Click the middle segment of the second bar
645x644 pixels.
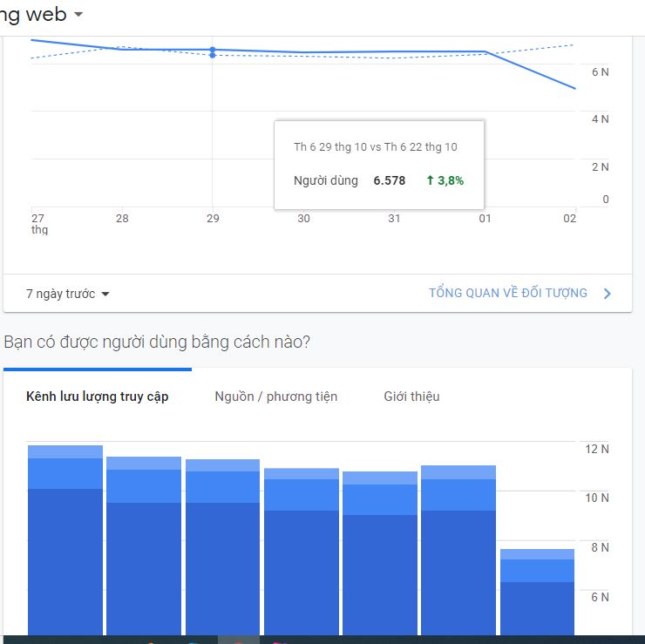click(144, 486)
